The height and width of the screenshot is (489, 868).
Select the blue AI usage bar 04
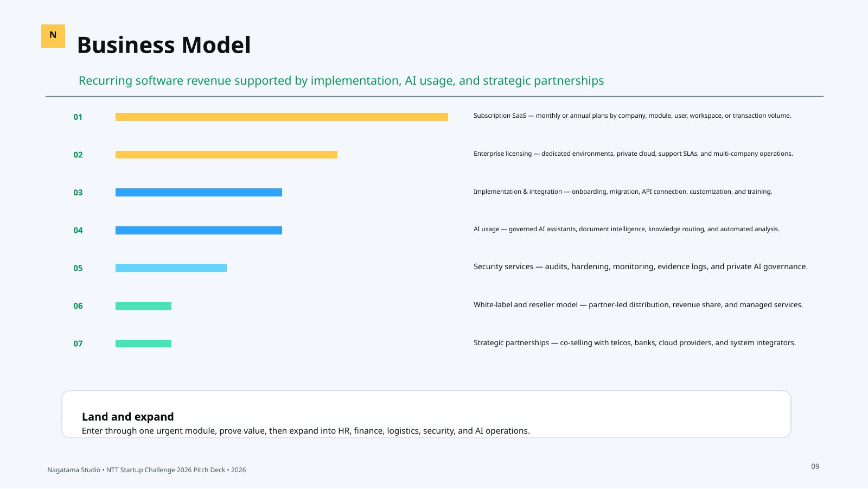click(199, 230)
